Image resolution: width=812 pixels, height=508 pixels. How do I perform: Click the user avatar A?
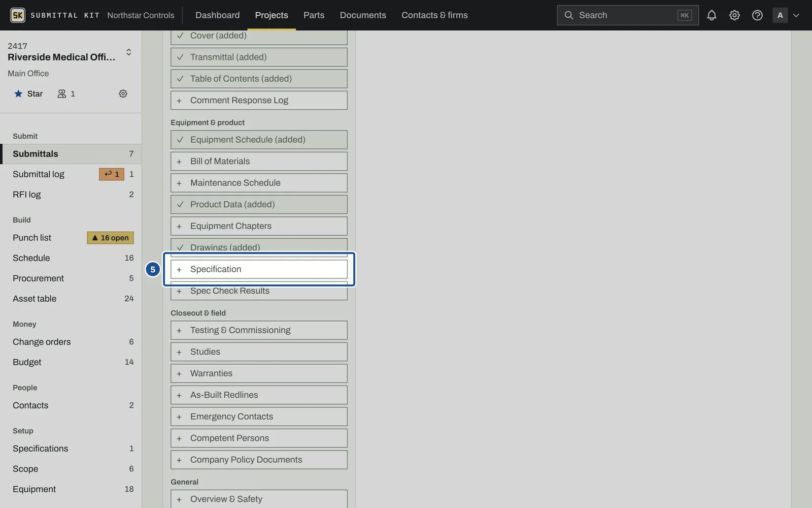780,15
